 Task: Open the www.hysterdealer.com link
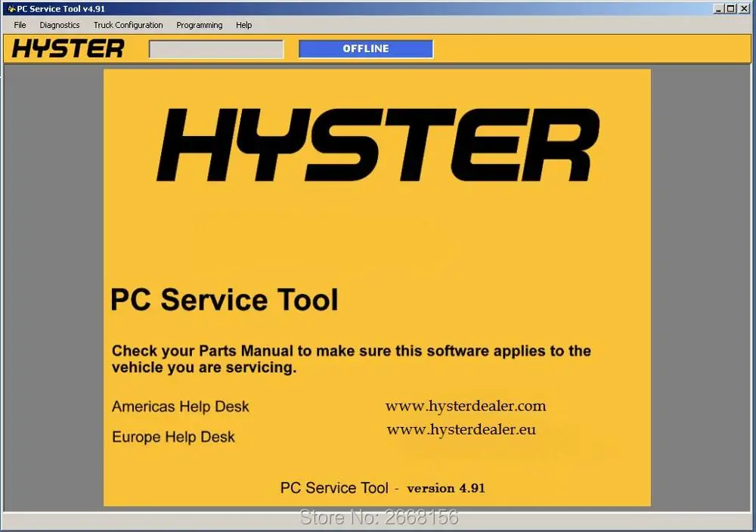466,407
